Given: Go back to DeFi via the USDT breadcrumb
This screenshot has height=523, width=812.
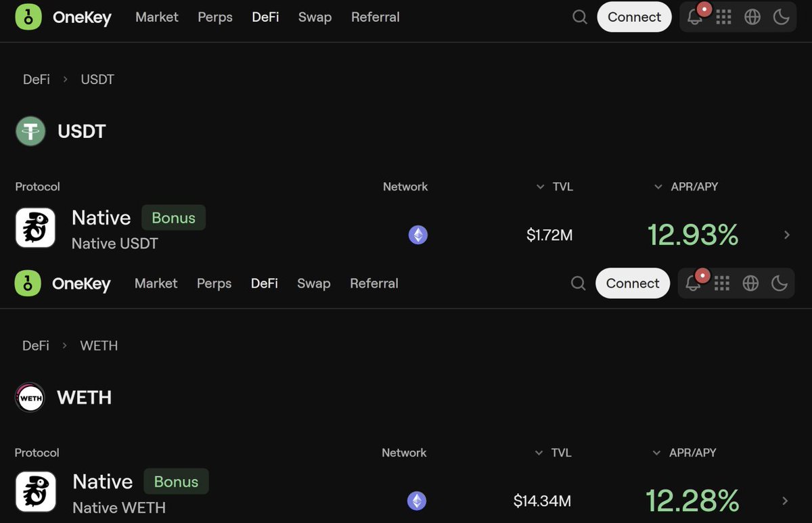Looking at the screenshot, I should 37,79.
